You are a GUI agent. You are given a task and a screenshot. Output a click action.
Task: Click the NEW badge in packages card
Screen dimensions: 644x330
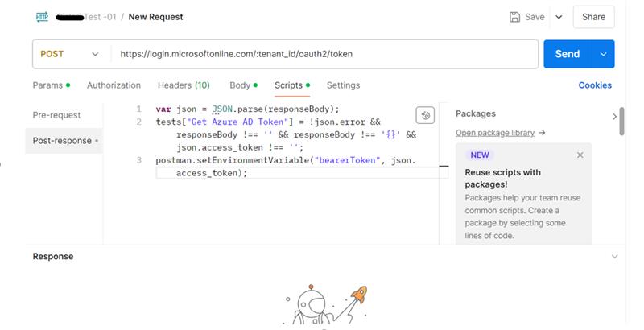480,155
